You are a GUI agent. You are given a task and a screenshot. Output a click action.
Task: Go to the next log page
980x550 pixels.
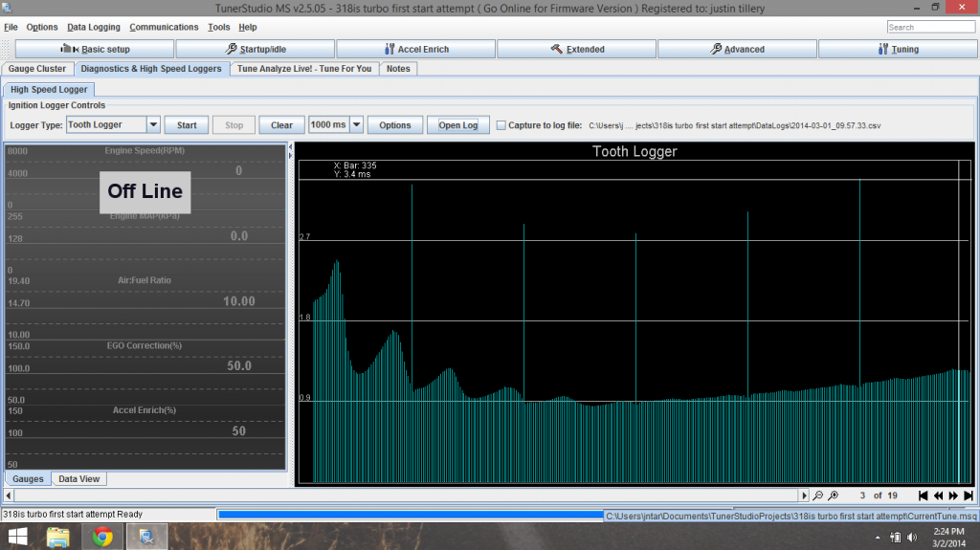click(x=953, y=495)
